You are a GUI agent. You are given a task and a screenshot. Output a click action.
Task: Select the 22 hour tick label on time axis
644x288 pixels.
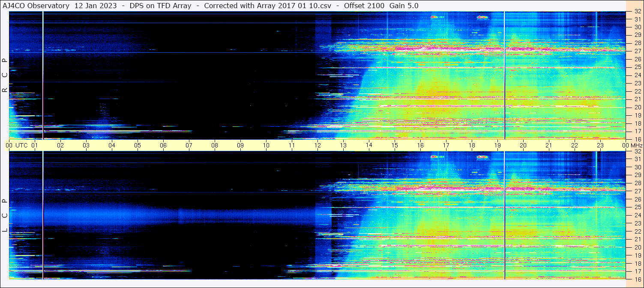click(x=575, y=145)
